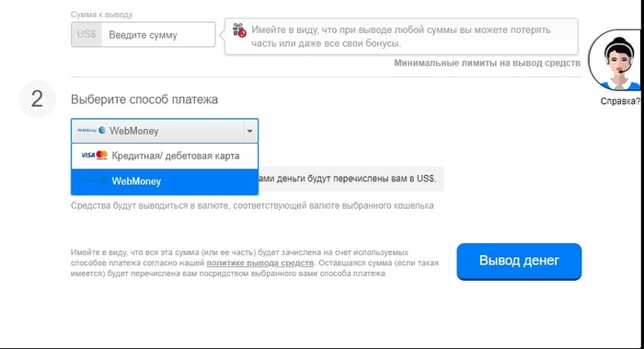Choose the highlighted WebMoney option in list
This screenshot has width=644, height=349.
165,181
